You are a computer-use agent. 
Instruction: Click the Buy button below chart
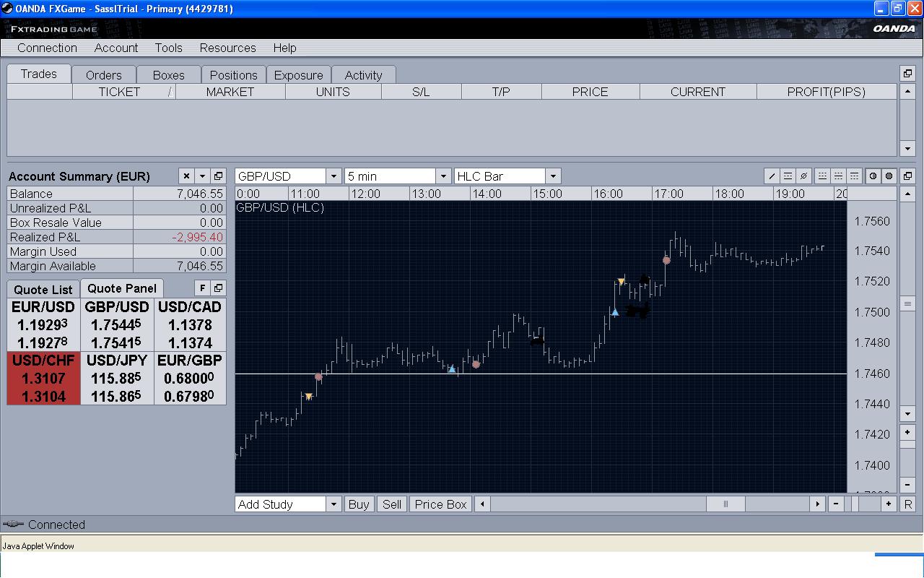[x=359, y=504]
